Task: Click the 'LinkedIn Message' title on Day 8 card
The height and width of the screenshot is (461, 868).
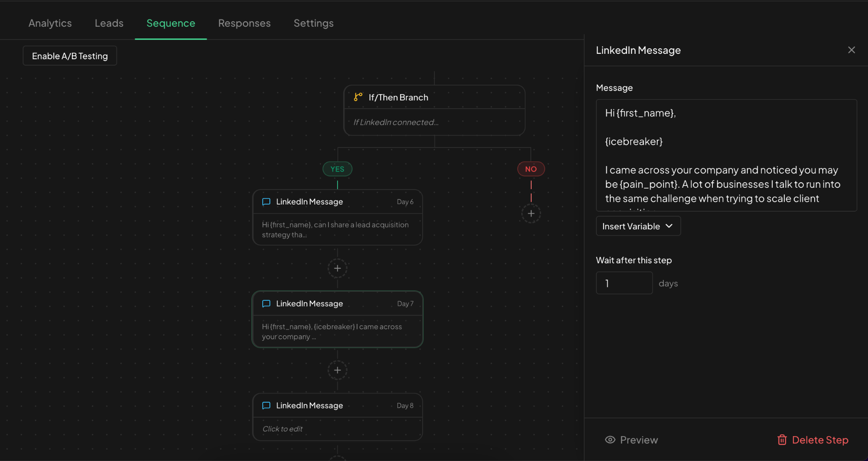Action: click(310, 405)
